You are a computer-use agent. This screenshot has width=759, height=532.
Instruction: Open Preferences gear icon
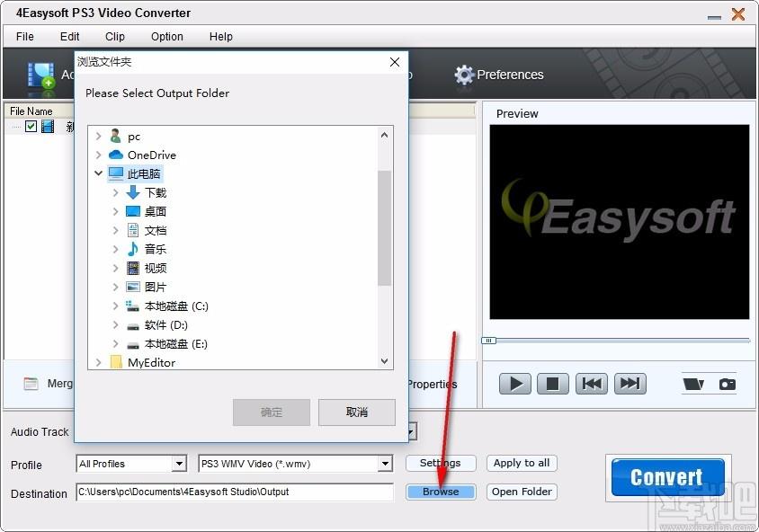[464, 75]
